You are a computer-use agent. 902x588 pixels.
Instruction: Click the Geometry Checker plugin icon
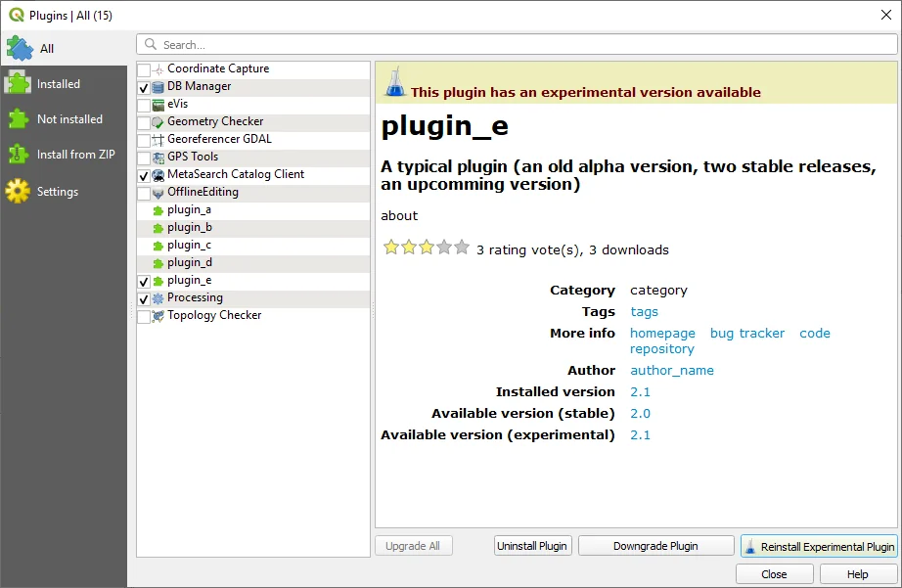coord(158,122)
